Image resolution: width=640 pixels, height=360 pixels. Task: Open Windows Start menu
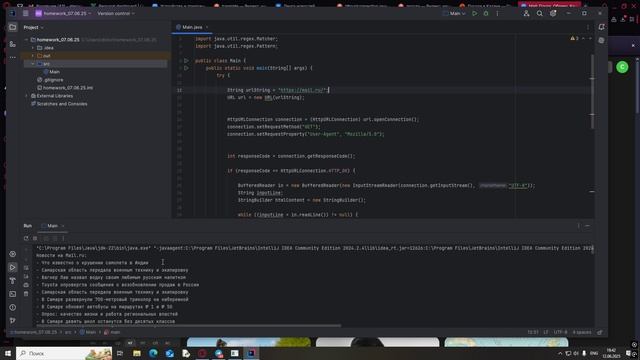(x=7, y=353)
